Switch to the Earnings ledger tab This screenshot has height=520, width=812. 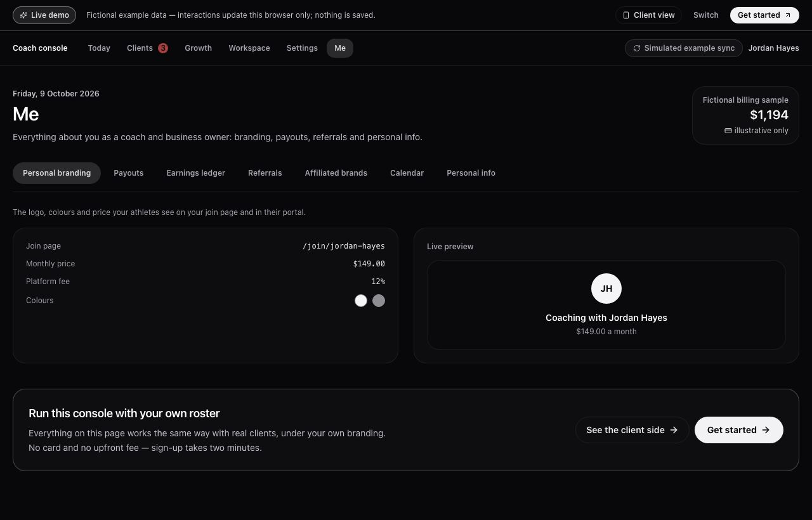pyautogui.click(x=196, y=173)
